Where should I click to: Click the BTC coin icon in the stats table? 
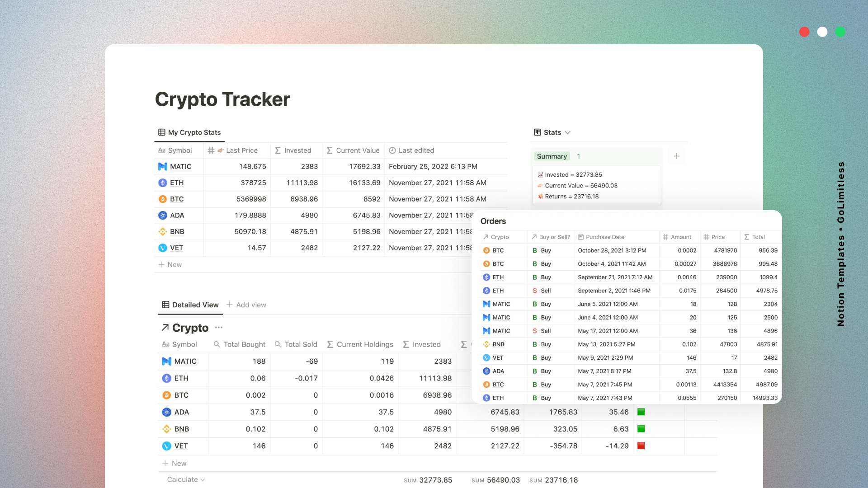click(163, 199)
